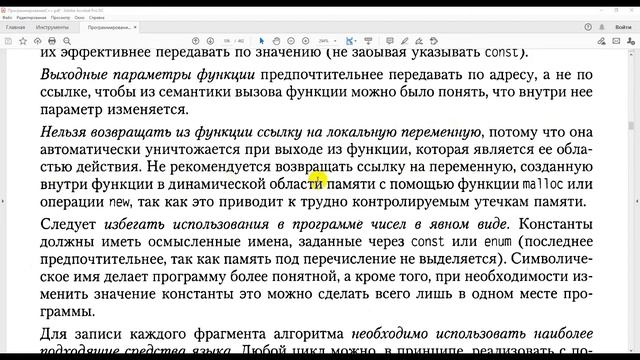Screen dimensions: 640x360
Task: Add a sticky note comment
Action: point(390,41)
